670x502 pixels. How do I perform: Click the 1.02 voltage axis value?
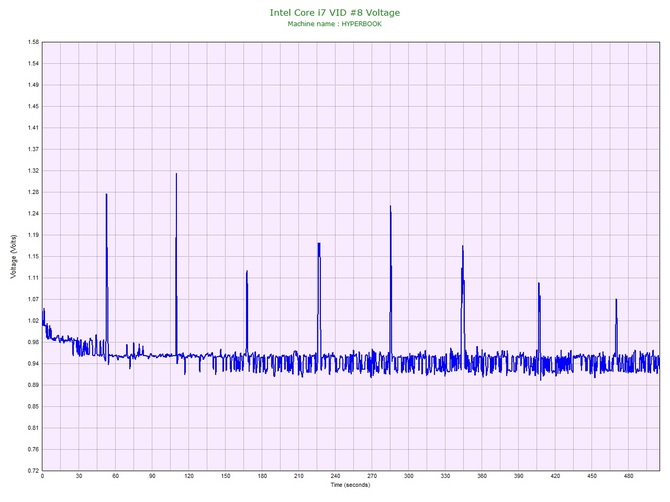tap(33, 320)
